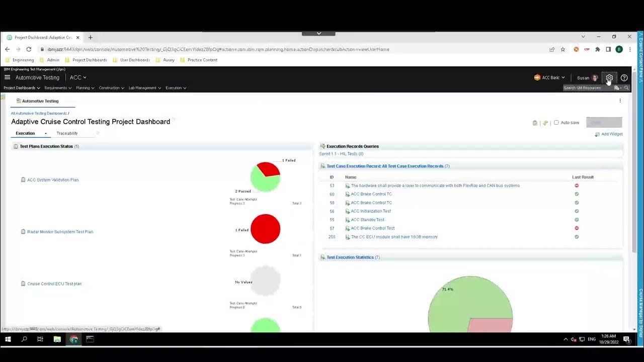Open the terminal app on the taskbar

[90, 339]
